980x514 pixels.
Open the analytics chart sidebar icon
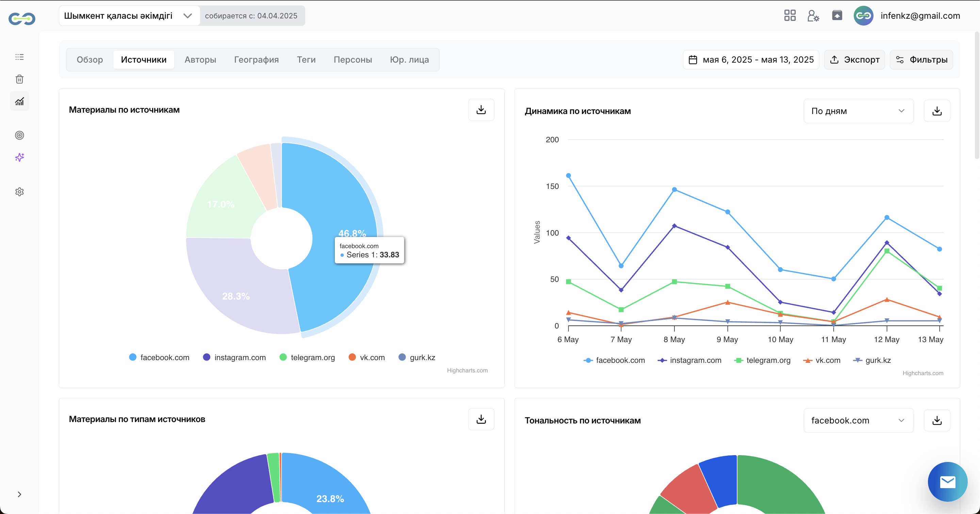(x=19, y=101)
